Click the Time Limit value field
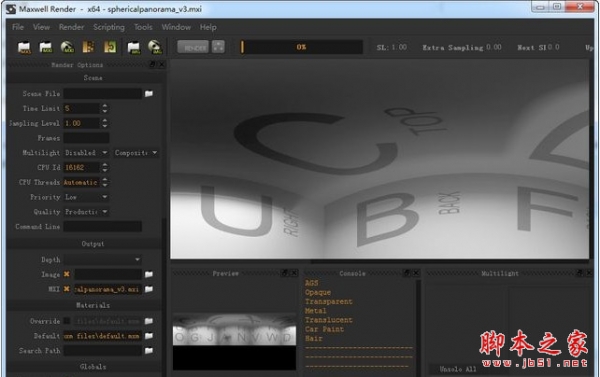 tap(82, 108)
